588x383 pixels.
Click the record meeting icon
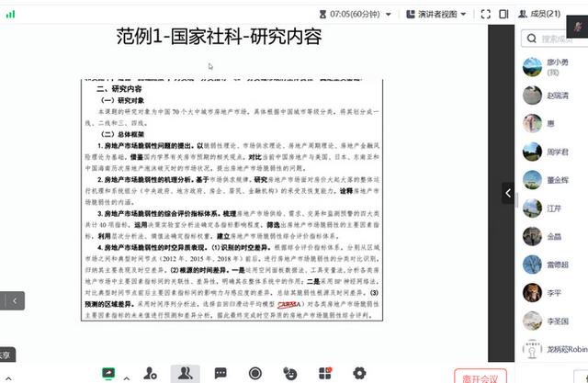[x=255, y=373]
